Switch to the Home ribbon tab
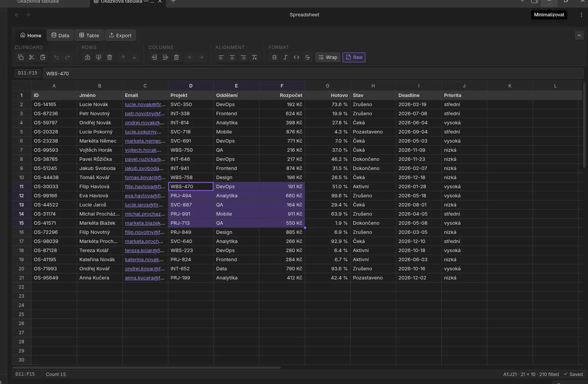 (31, 35)
